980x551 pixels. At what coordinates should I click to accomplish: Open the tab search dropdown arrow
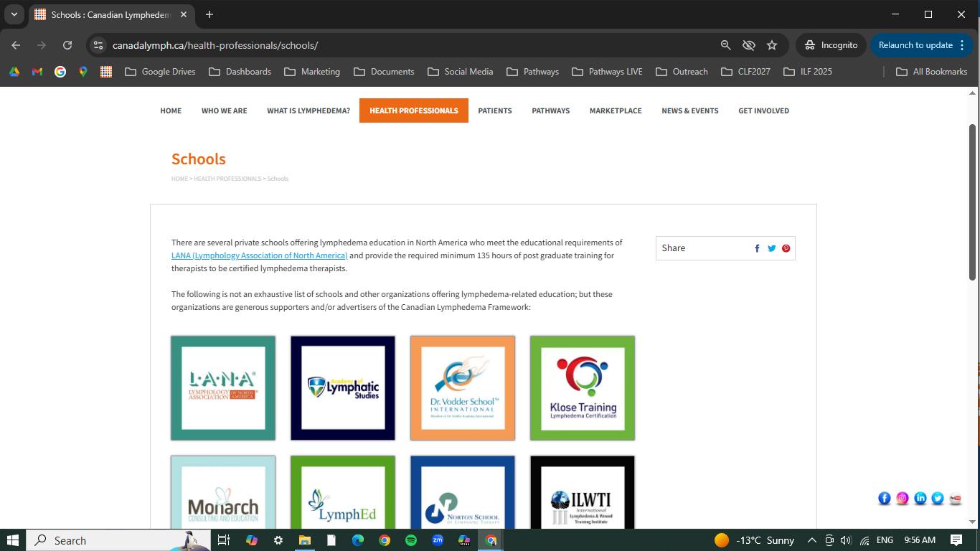tap(14, 14)
